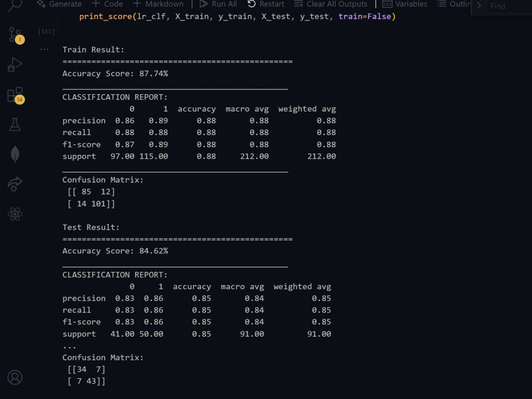
Task: Open the Accounts menu
Action: (14, 377)
